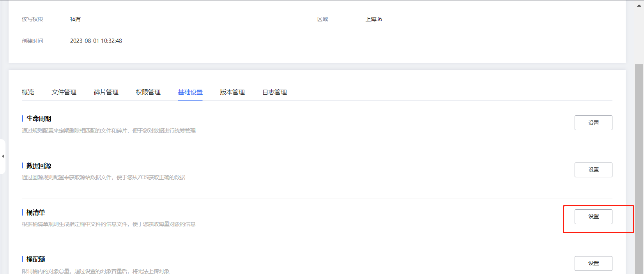Open the 版本管理 tab

(x=232, y=92)
